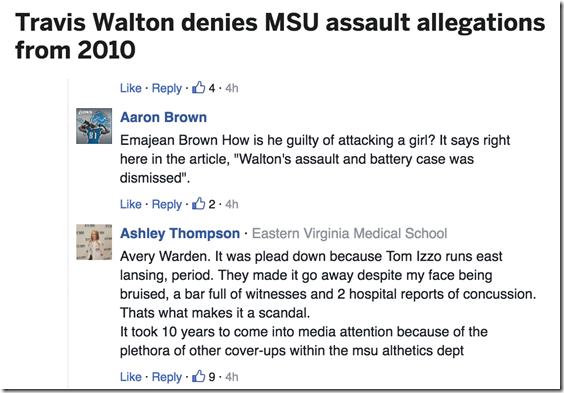564x393 pixels.
Task: Open Ashley Thompson's profile name link
Action: [x=180, y=234]
